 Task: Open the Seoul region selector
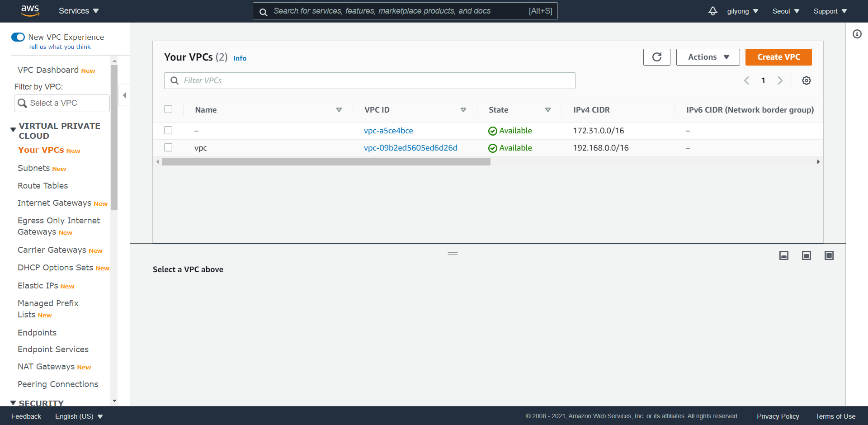click(x=786, y=11)
